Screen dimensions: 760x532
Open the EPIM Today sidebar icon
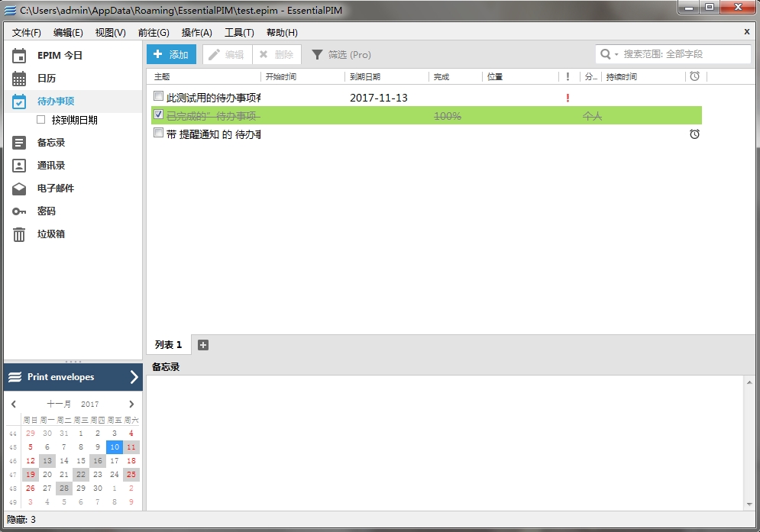19,56
